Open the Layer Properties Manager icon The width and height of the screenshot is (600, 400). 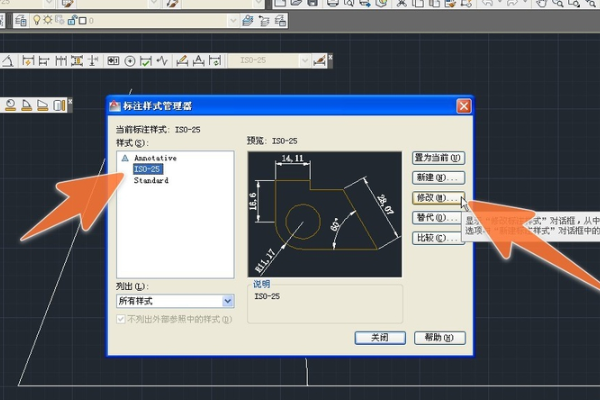tap(21, 20)
